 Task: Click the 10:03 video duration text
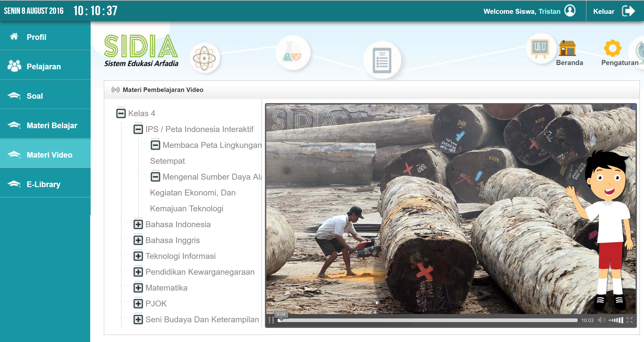[587, 320]
